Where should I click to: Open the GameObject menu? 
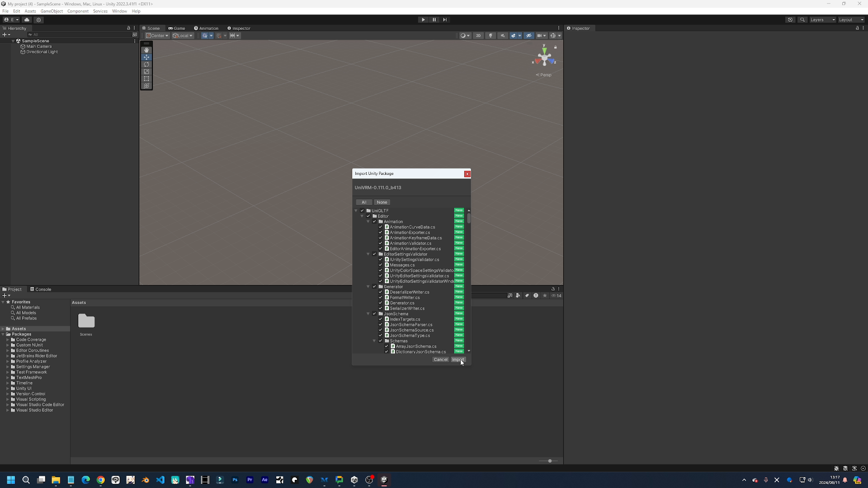coord(52,11)
